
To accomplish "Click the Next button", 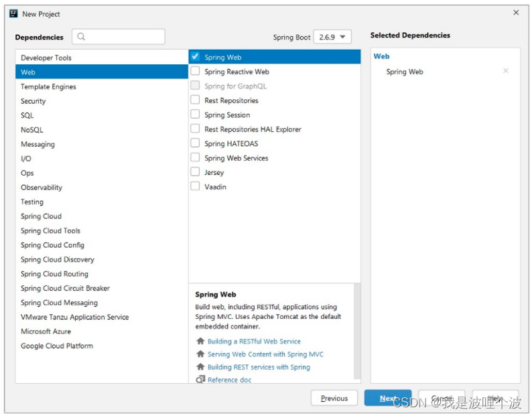I will [x=388, y=398].
